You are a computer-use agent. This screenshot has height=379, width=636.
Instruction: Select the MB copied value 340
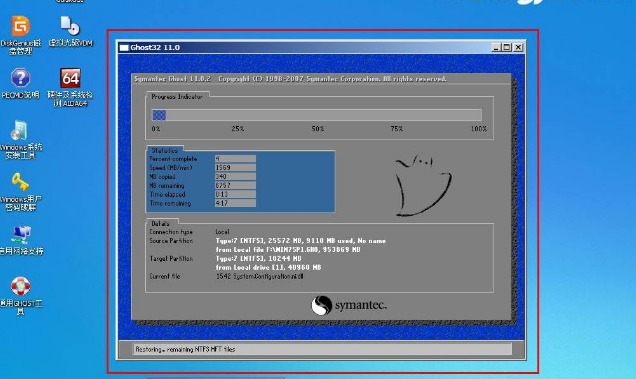pos(235,177)
